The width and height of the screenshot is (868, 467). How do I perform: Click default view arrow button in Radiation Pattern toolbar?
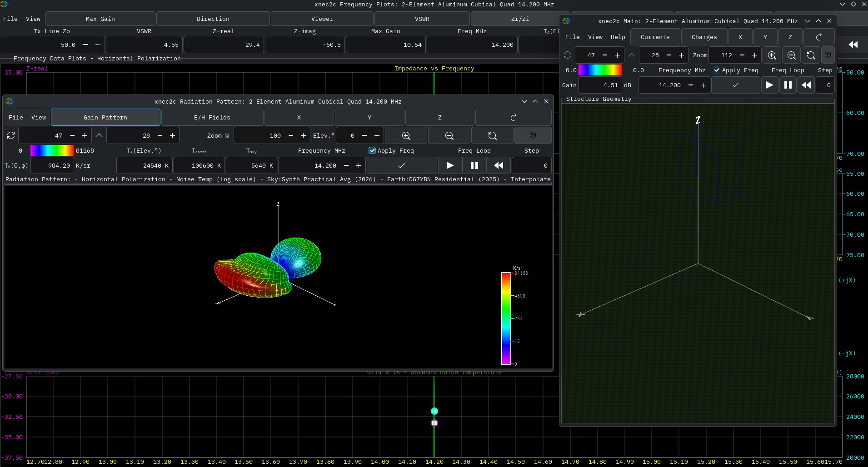(514, 117)
